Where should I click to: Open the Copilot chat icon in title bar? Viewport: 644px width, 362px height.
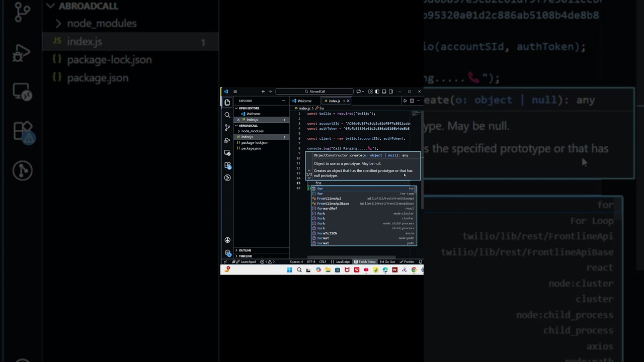358,92
